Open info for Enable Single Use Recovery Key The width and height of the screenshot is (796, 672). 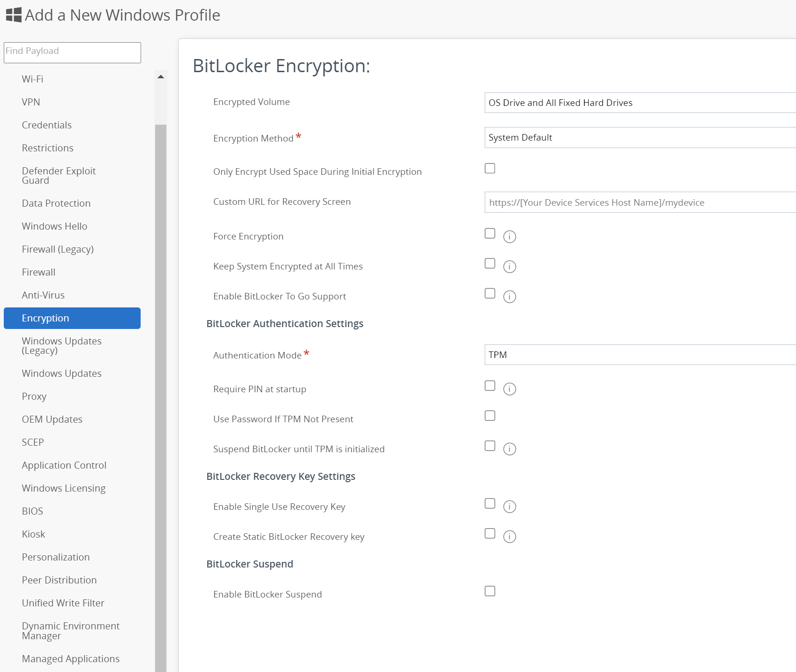point(509,507)
